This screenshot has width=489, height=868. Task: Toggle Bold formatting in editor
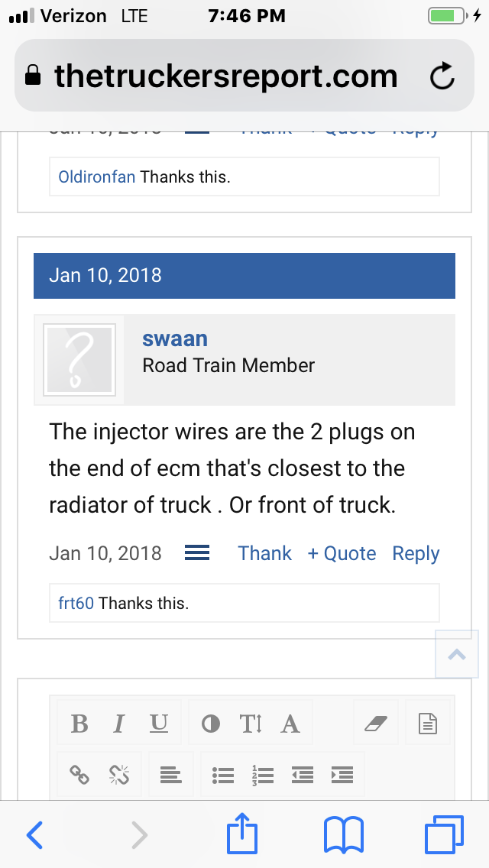click(x=79, y=723)
